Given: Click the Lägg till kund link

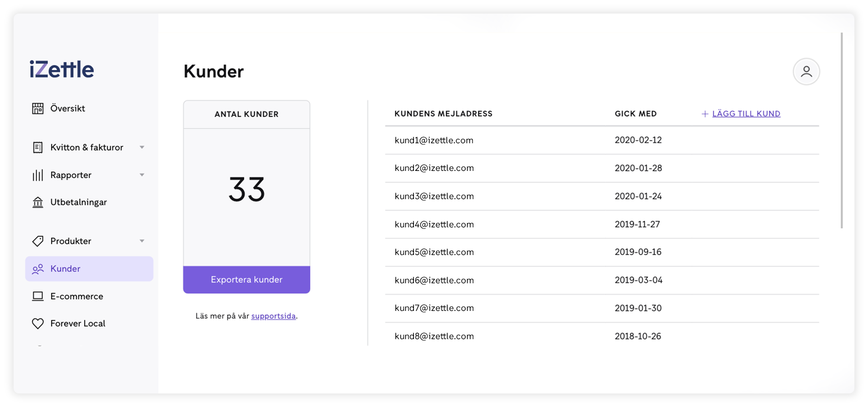Looking at the screenshot, I should 746,114.
